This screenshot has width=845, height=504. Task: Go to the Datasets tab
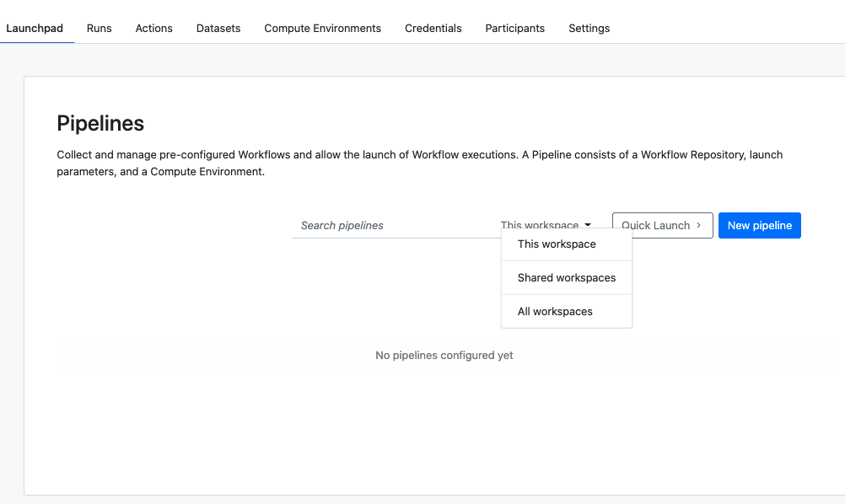(x=218, y=28)
